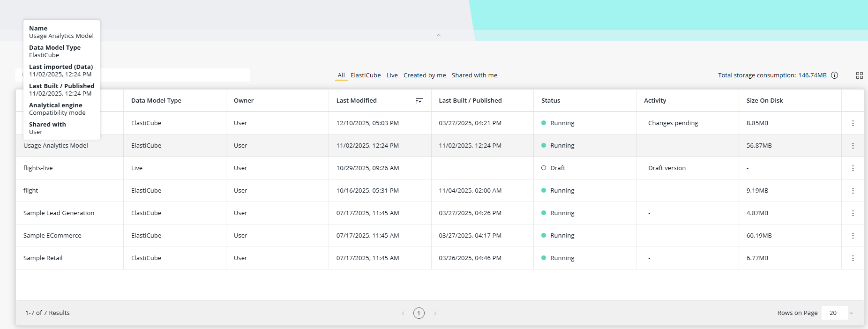
Task: Switch to grid view layout icon
Action: click(859, 75)
